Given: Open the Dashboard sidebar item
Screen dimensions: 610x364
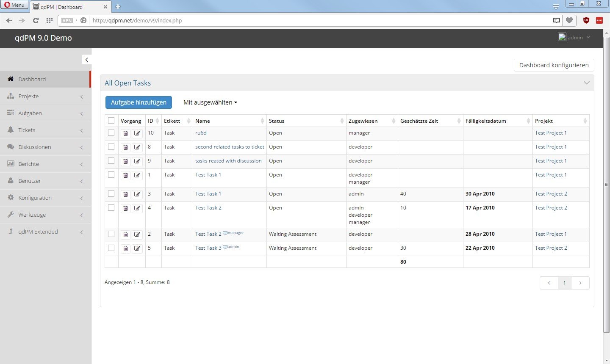Looking at the screenshot, I should (45, 79).
